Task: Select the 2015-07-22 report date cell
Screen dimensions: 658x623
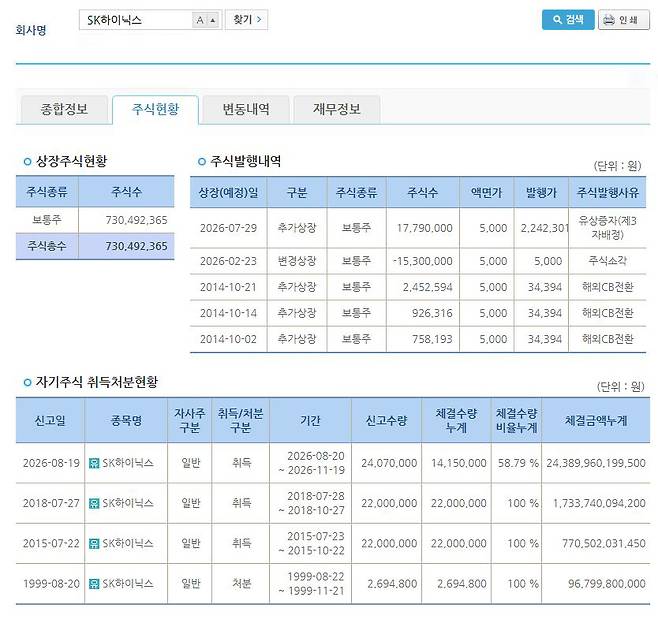Action: tap(51, 544)
